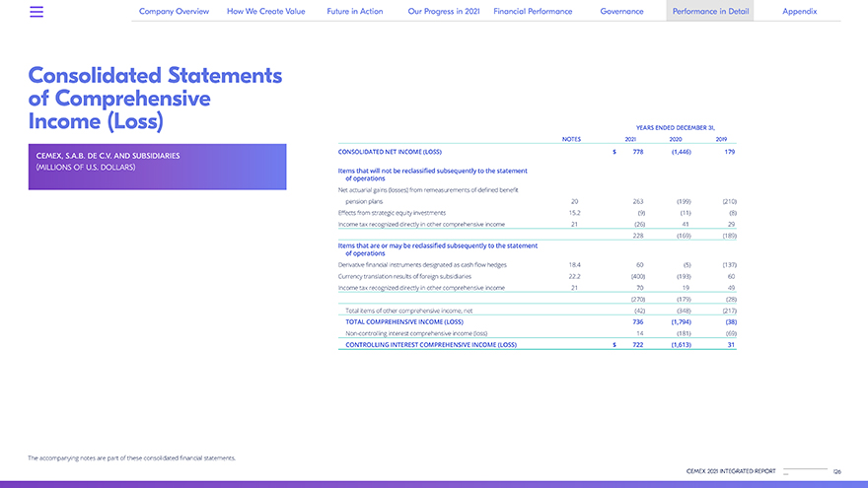Viewport: 868px width, 488px height.
Task: Open the hamburger menu icon
Action: (36, 12)
